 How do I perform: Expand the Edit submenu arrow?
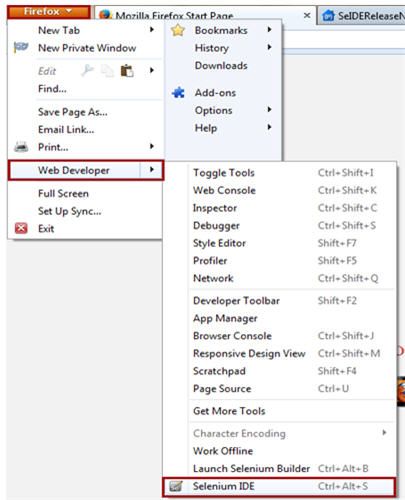tap(152, 70)
